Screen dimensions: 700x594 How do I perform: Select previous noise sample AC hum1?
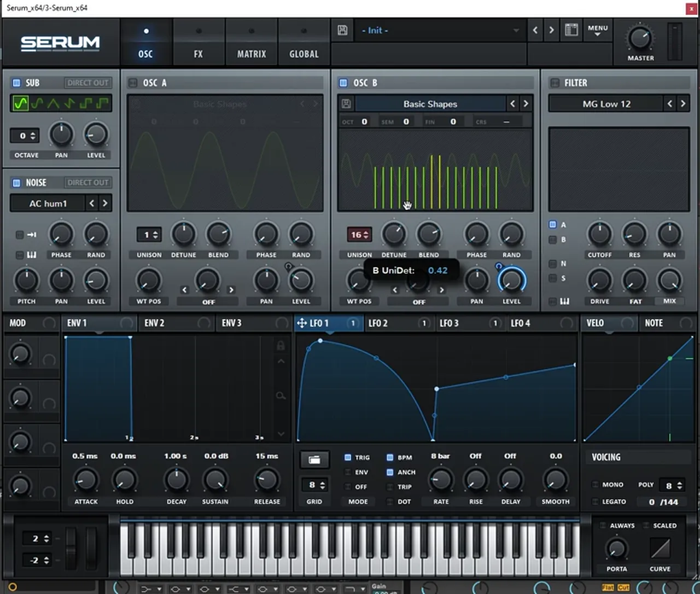92,203
